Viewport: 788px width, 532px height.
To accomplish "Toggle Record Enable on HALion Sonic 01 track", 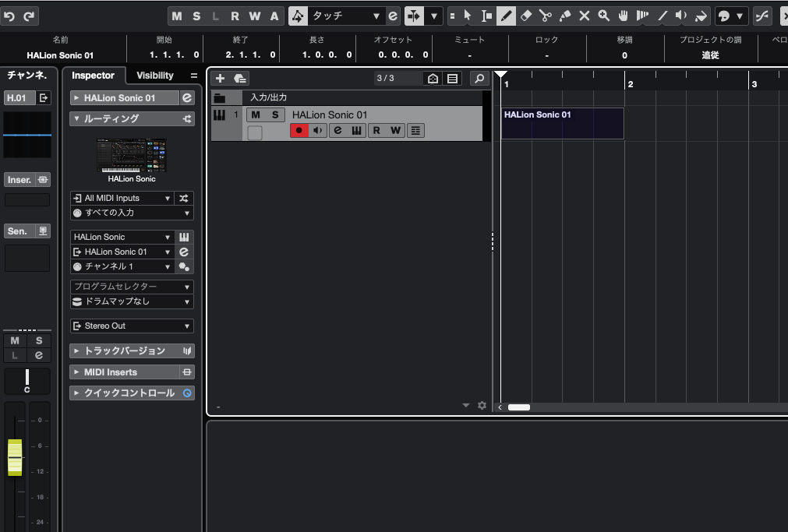I will 299,131.
